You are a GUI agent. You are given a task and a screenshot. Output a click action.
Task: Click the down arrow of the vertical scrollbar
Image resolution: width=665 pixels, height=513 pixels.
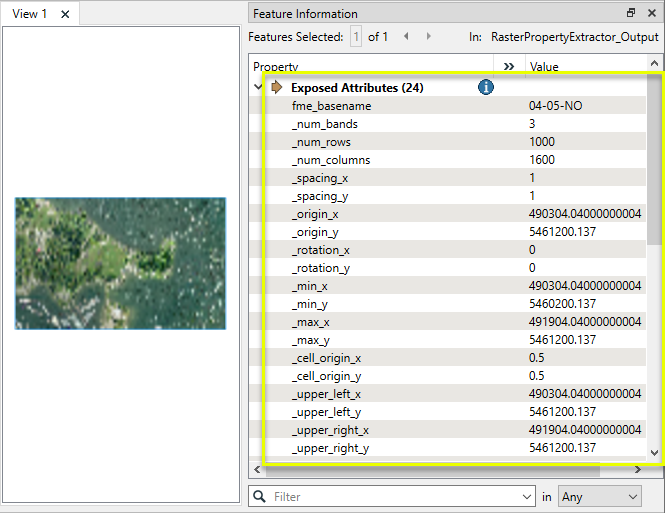(655, 452)
